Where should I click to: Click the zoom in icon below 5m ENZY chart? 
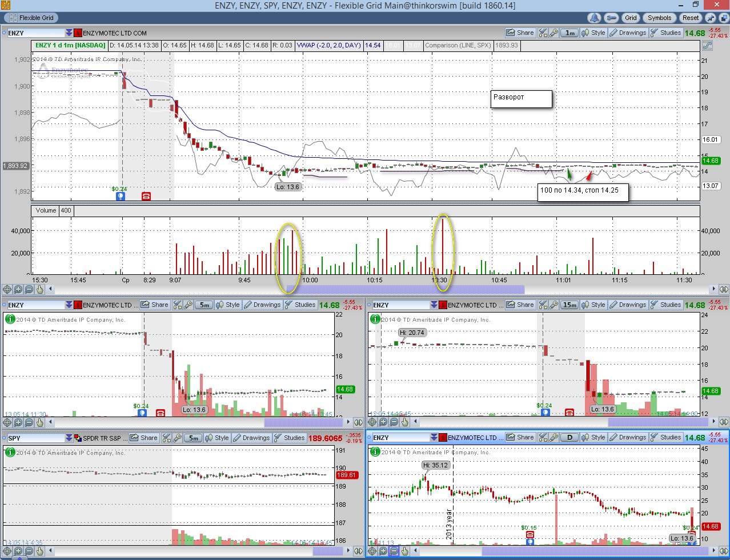tap(18, 422)
